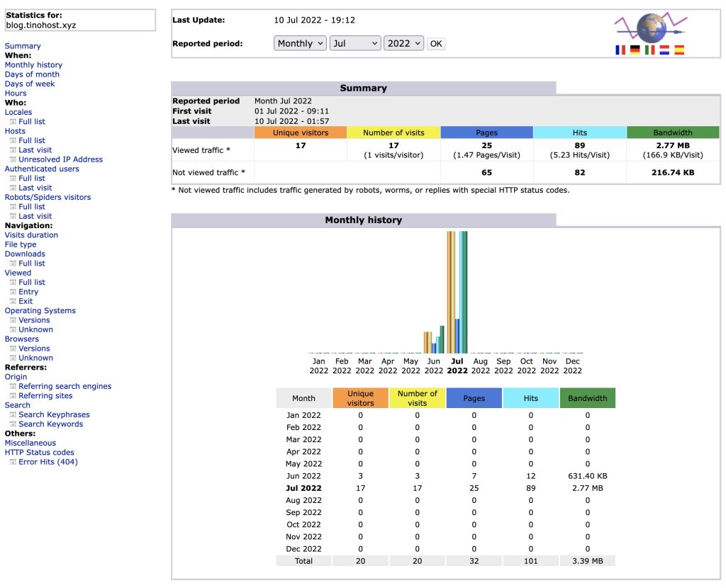Click the list icon beside Exit
This screenshot has height=588, width=726.
pos(13,301)
